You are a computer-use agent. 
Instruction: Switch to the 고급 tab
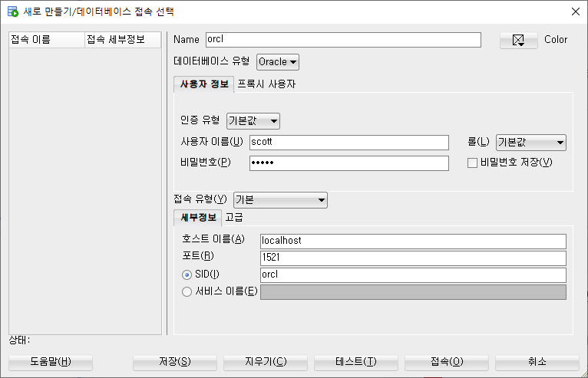click(x=234, y=218)
